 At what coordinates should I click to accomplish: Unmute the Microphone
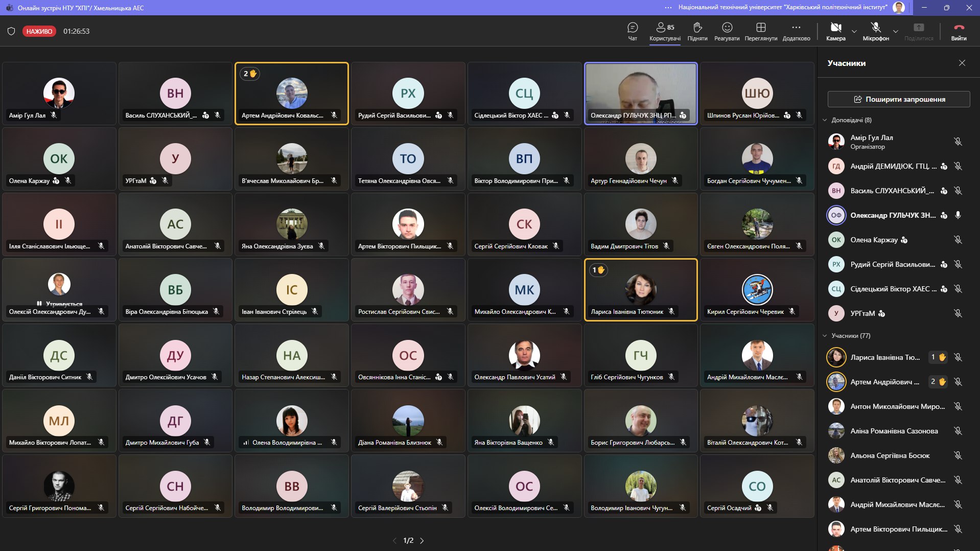click(x=875, y=31)
